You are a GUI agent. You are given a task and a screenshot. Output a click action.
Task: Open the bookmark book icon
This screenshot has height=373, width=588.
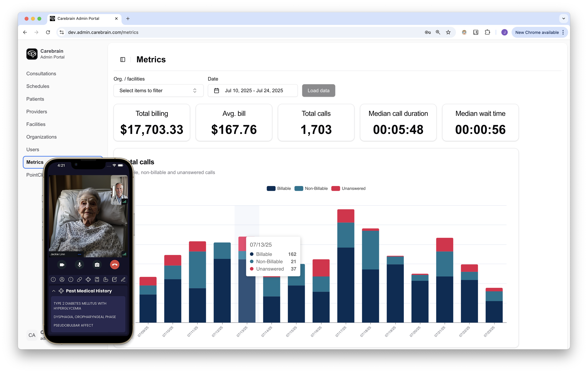(97, 280)
